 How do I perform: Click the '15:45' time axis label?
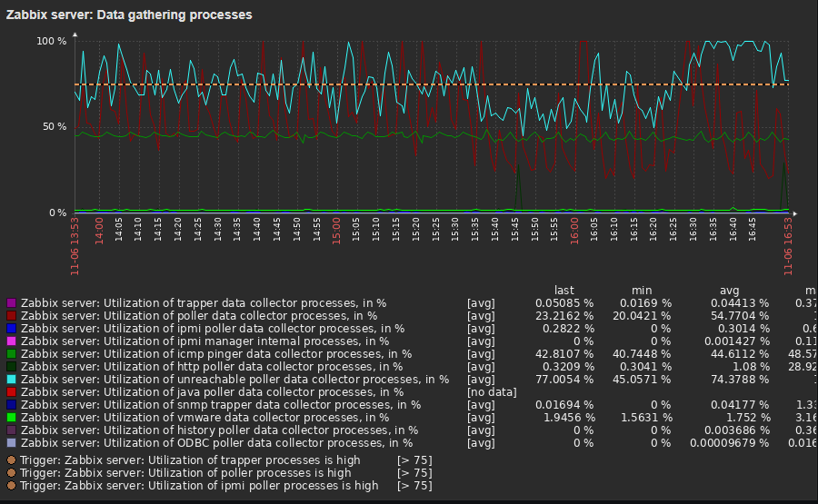514,230
